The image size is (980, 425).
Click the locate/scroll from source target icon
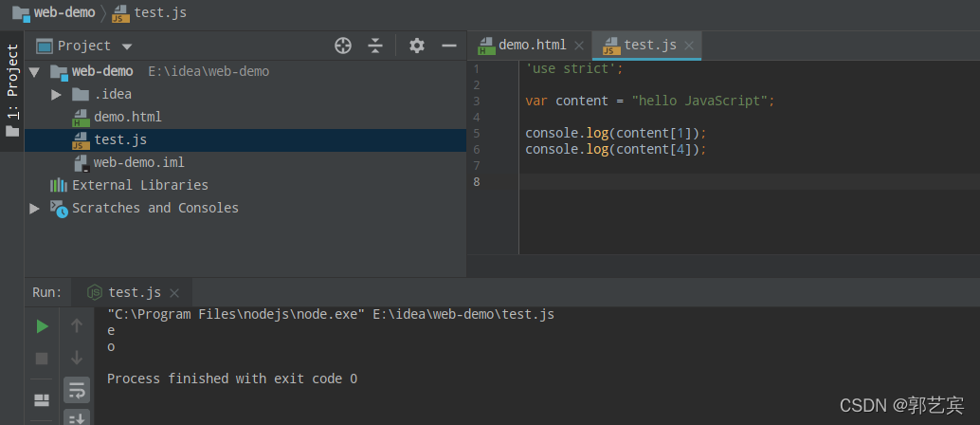342,46
